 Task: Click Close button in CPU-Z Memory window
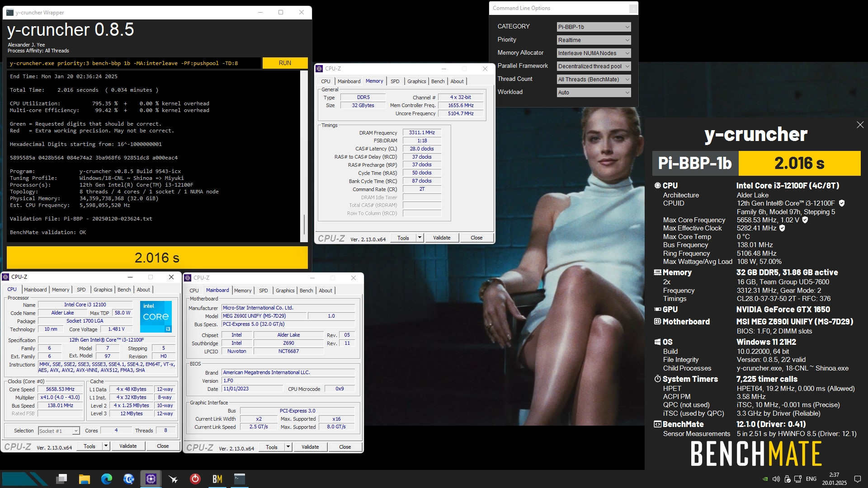point(476,238)
